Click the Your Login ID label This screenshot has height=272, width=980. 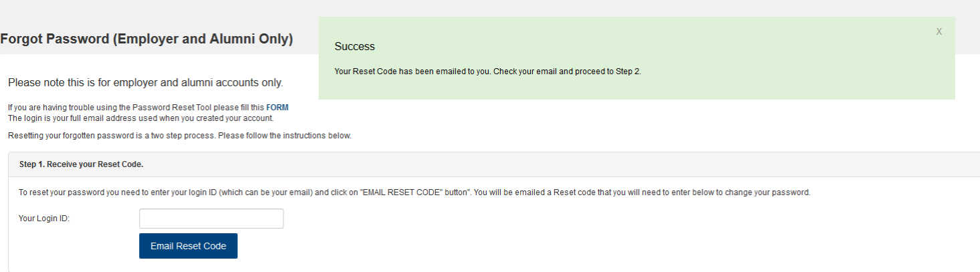point(44,219)
